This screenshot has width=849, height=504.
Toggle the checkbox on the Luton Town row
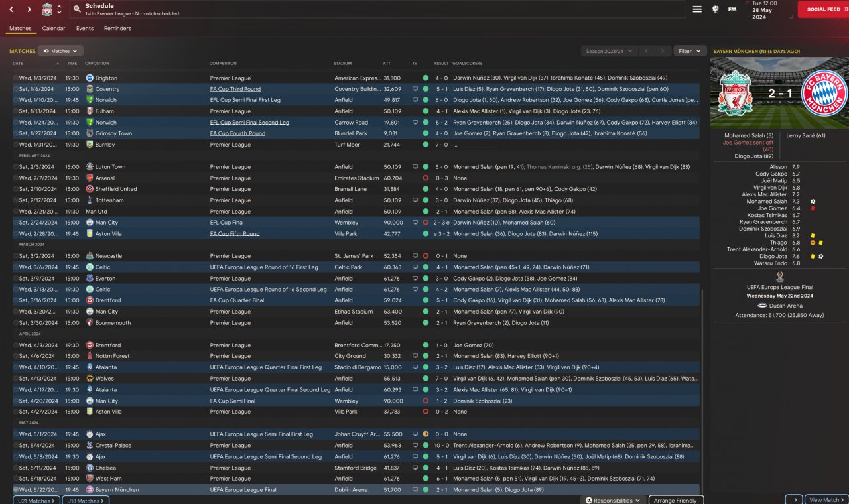coord(15,167)
